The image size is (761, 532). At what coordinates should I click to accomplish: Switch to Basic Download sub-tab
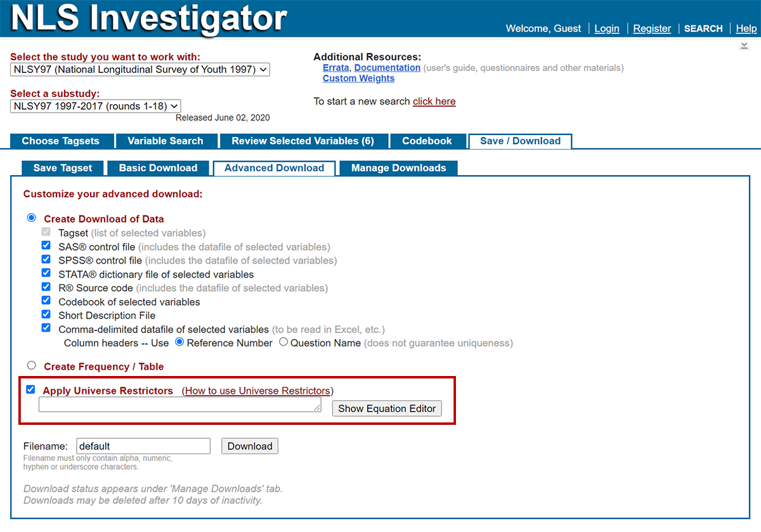tap(158, 168)
